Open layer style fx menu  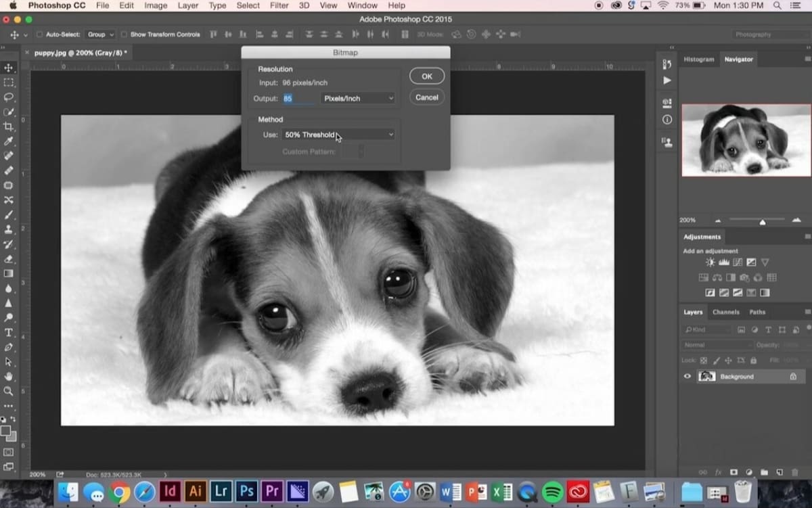(x=719, y=471)
